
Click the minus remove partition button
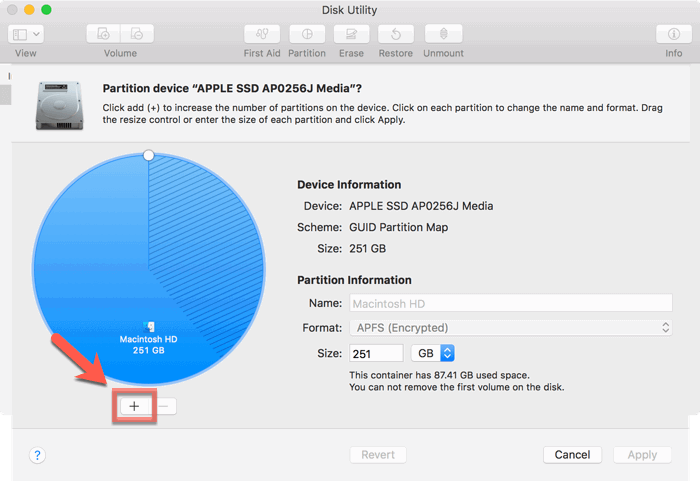click(x=163, y=406)
